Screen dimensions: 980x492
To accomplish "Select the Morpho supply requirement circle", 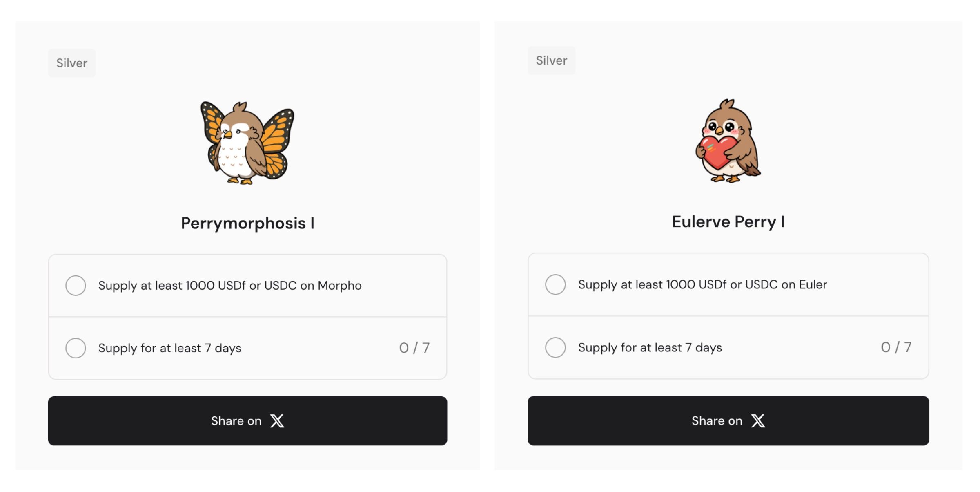I will [x=76, y=285].
